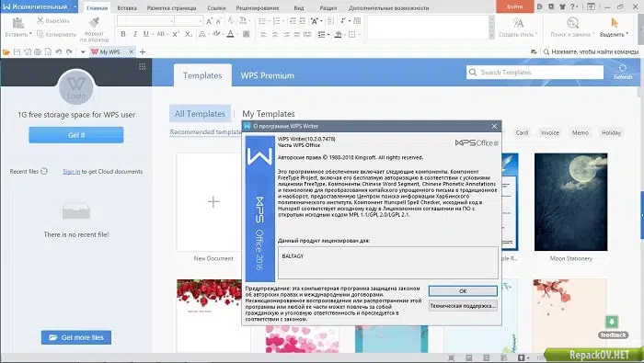Follow the Sign in link

[72, 172]
